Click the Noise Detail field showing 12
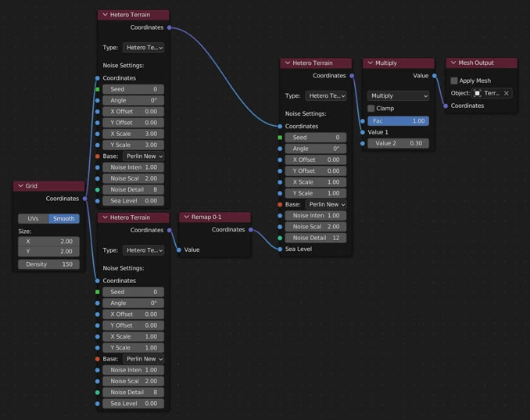This screenshot has width=530, height=420. tap(315, 238)
